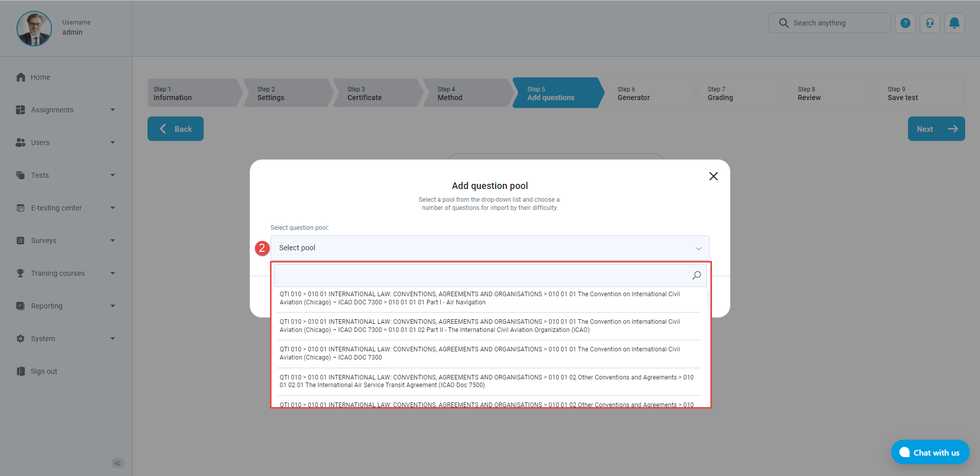
Task: Click the Users icon in sidebar
Action: 20,142
